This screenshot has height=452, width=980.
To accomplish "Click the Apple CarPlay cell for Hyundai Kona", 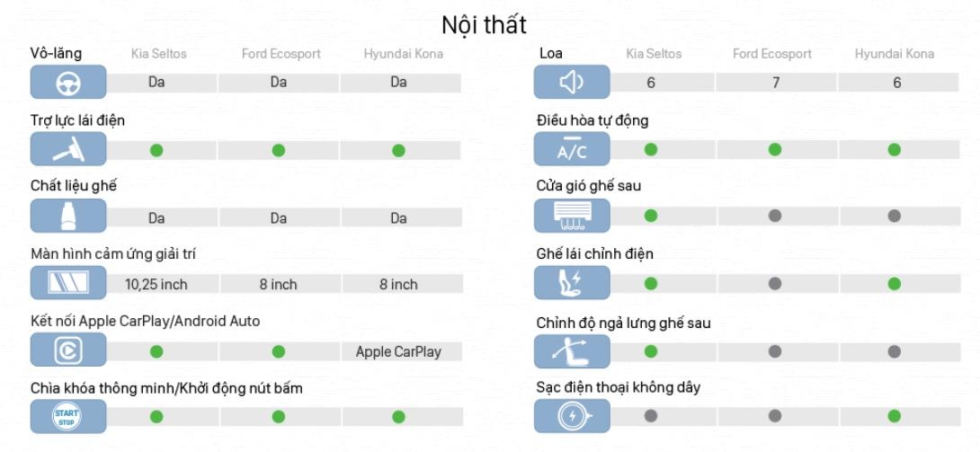I will click(x=398, y=351).
